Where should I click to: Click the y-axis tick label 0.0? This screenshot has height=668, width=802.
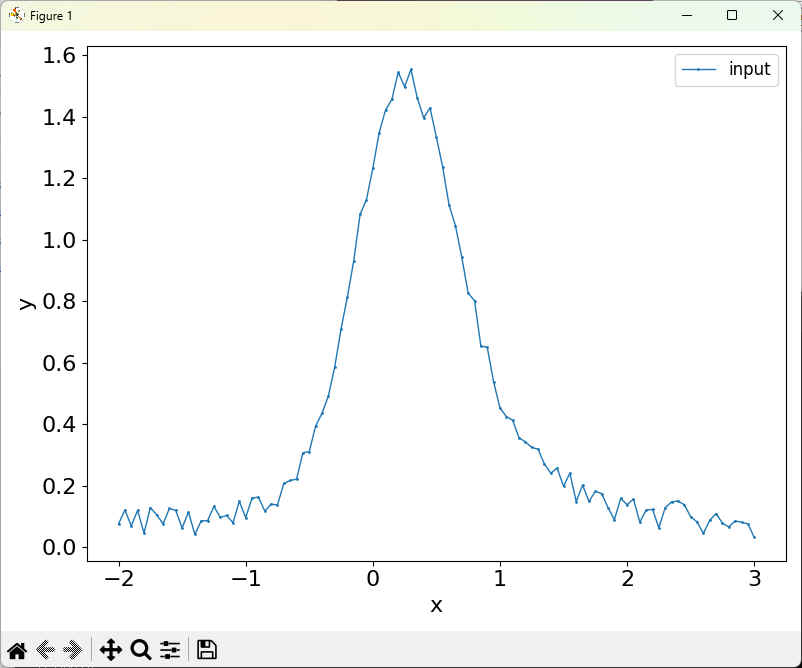pyautogui.click(x=59, y=547)
